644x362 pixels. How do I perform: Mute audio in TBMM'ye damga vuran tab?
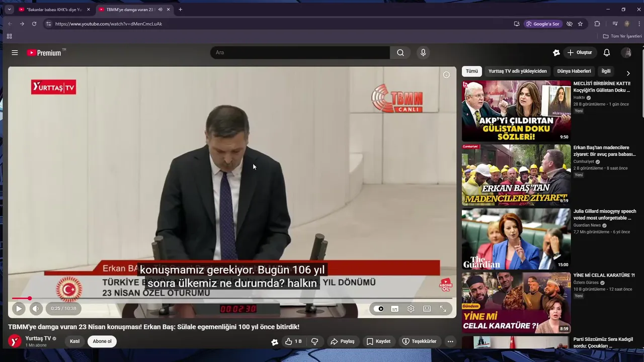(160, 10)
